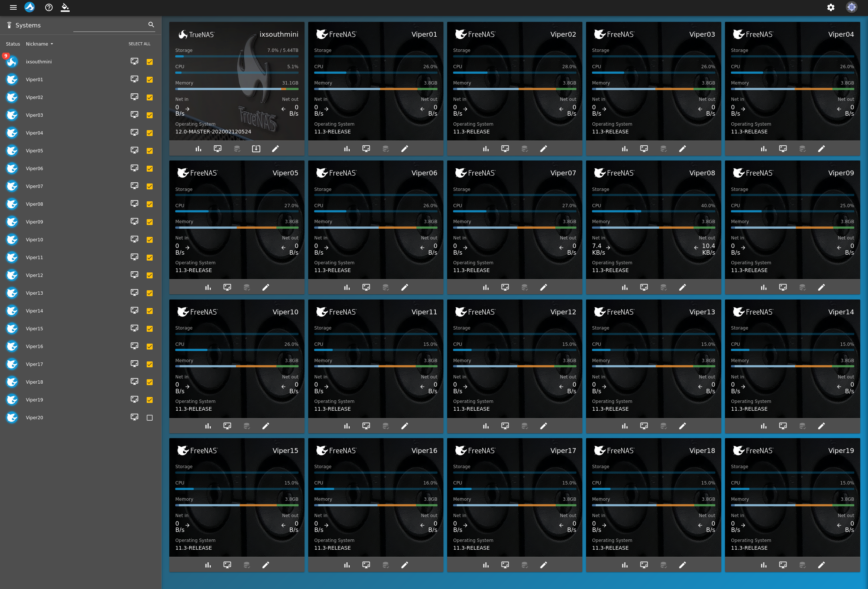Uncheck the Viper03 checkbox in sidebar
868x589 pixels.
(150, 116)
